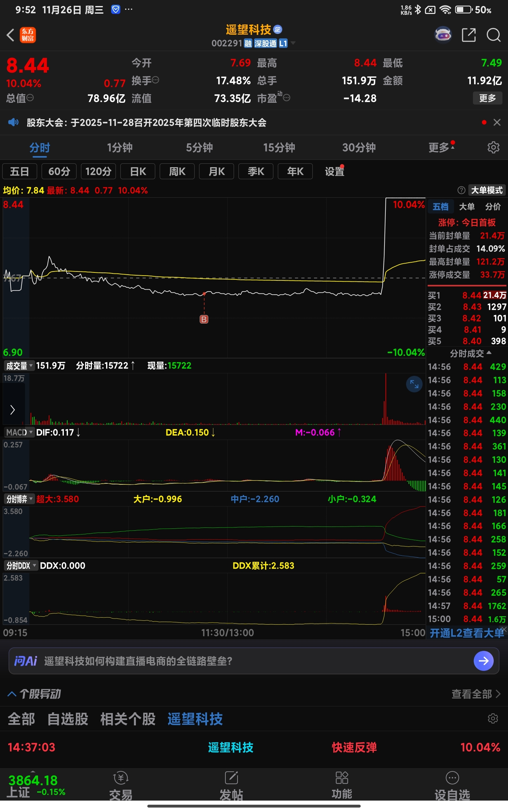
Task: Select the 年K chart period
Action: (295, 172)
